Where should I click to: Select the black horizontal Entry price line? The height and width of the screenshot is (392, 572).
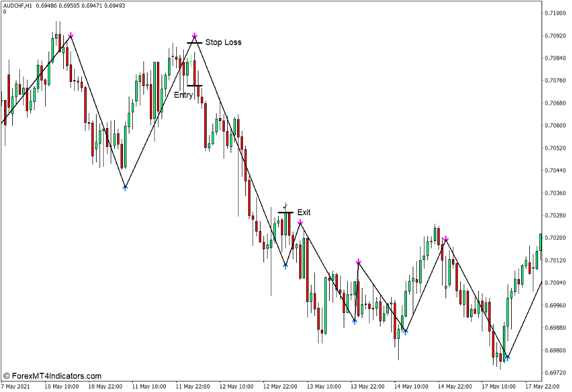point(196,86)
